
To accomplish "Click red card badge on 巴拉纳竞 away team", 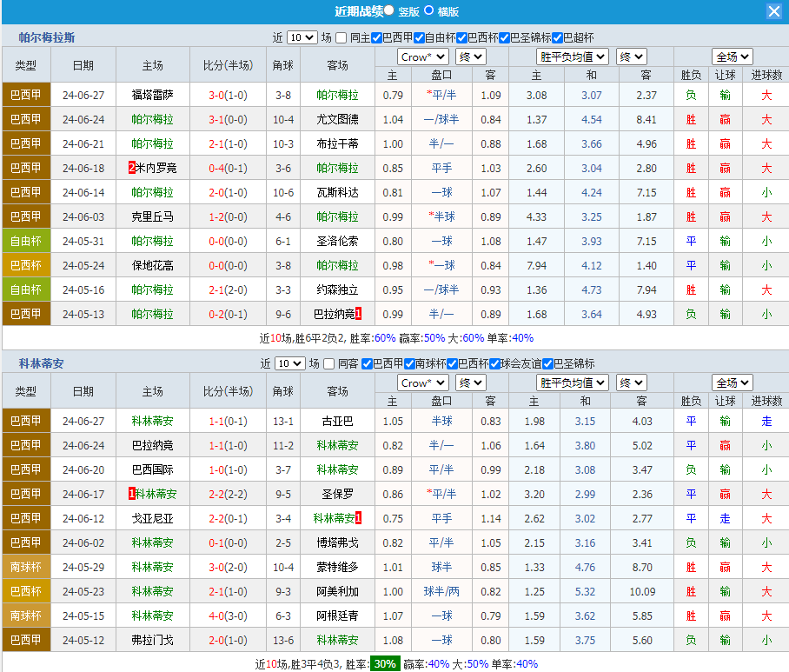I will 358,314.
